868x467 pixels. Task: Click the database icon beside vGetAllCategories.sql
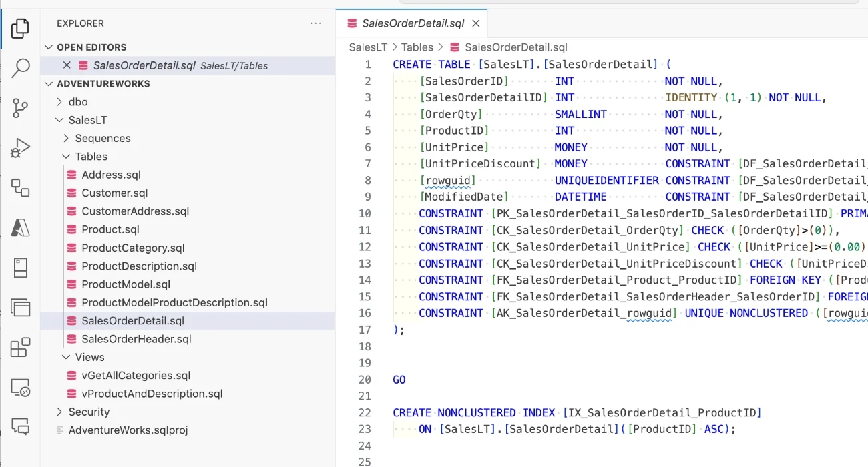tap(72, 376)
